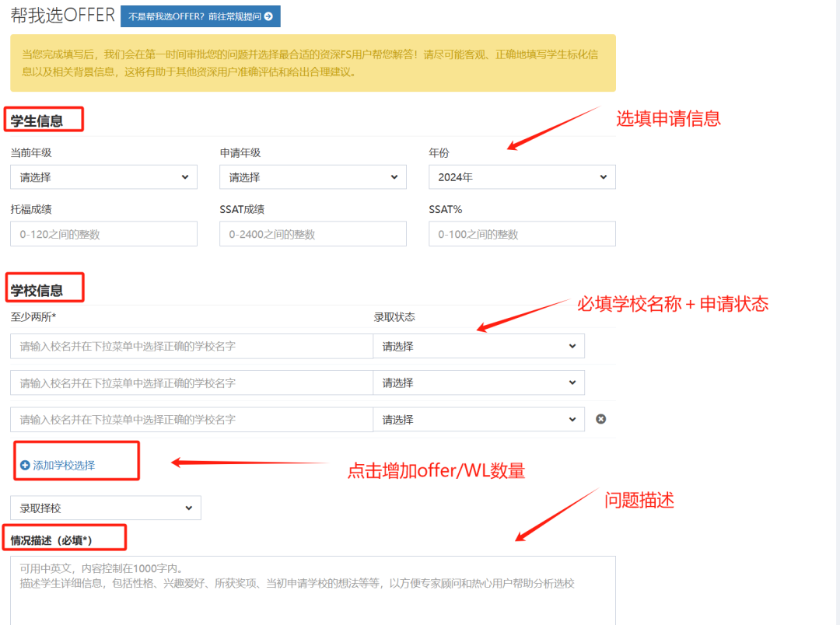
Task: Open 录取状态 dropdown for the first school
Action: click(478, 347)
